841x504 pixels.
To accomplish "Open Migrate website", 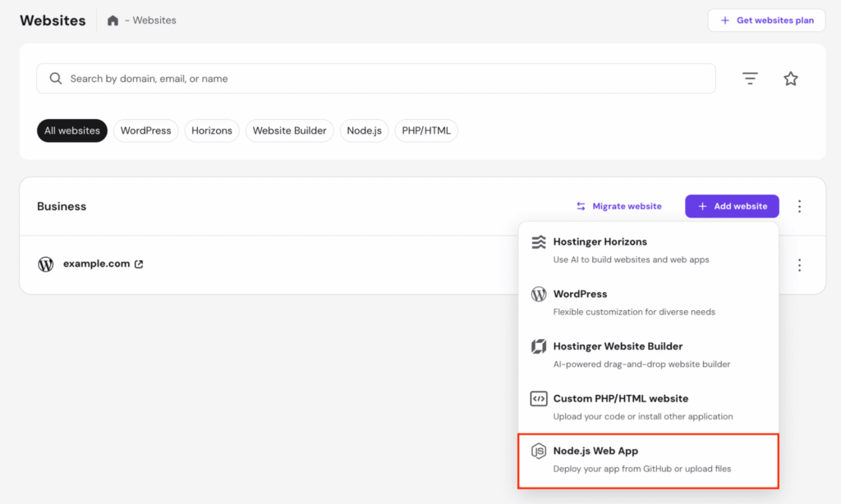I will pos(618,206).
